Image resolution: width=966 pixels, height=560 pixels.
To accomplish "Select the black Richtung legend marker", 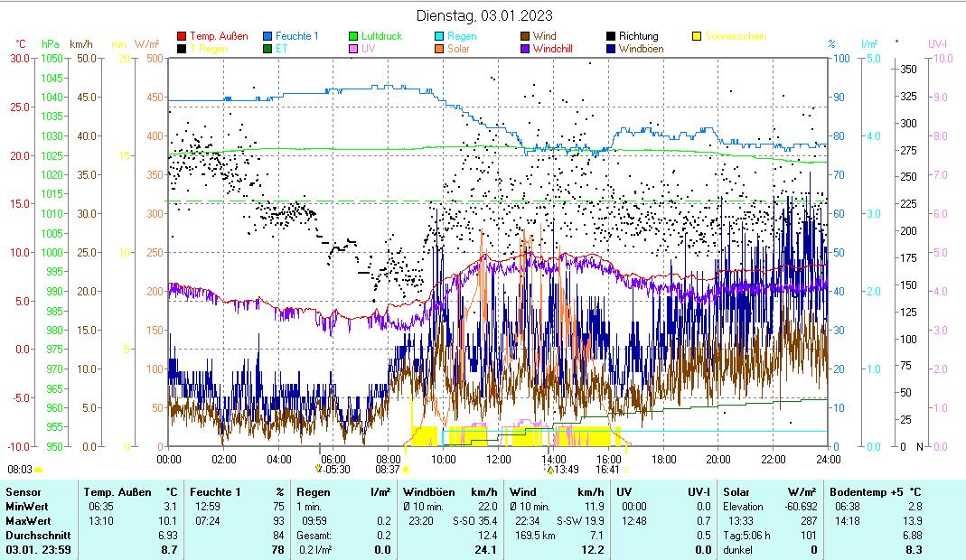I will pyautogui.click(x=611, y=37).
